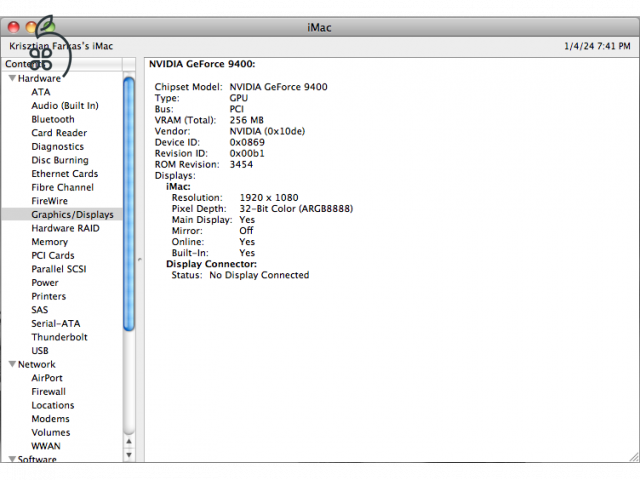
Task: Open Locations under Network
Action: tap(53, 405)
